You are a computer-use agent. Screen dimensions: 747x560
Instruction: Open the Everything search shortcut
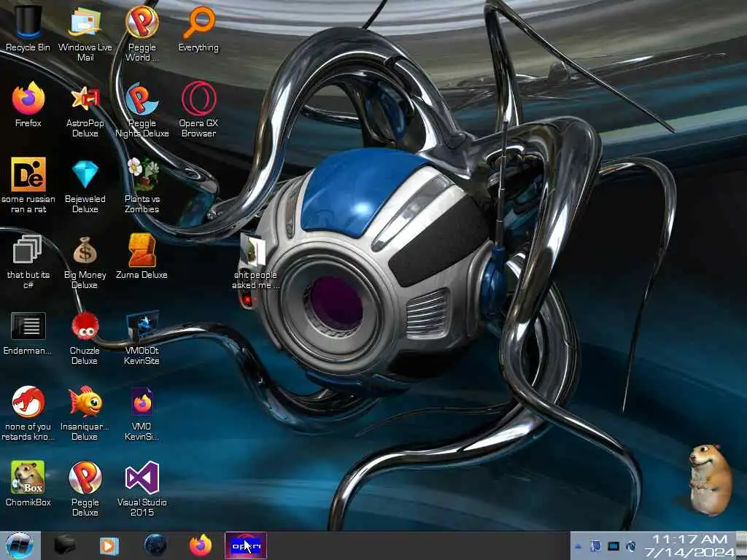coord(198,28)
